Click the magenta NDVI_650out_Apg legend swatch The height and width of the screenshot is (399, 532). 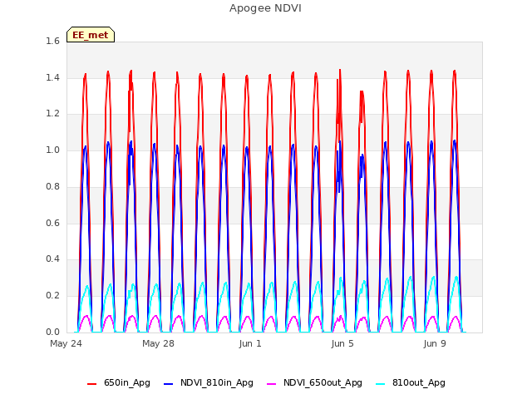272,384
